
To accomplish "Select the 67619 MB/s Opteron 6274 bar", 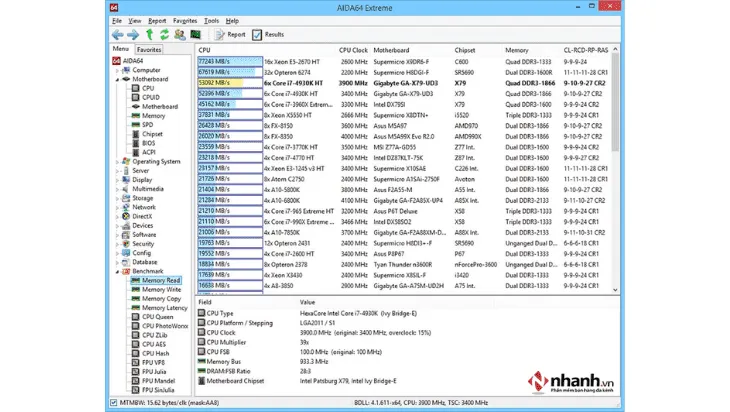I will 230,72.
